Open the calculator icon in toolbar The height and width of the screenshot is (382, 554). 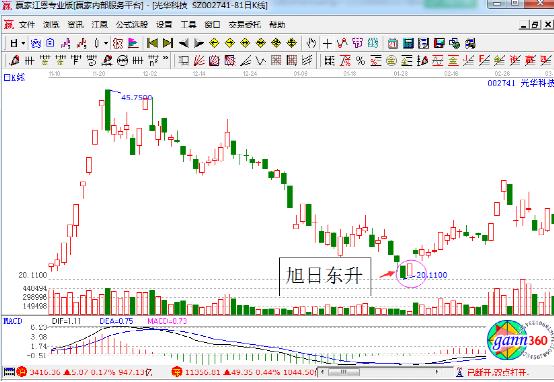pos(408,43)
